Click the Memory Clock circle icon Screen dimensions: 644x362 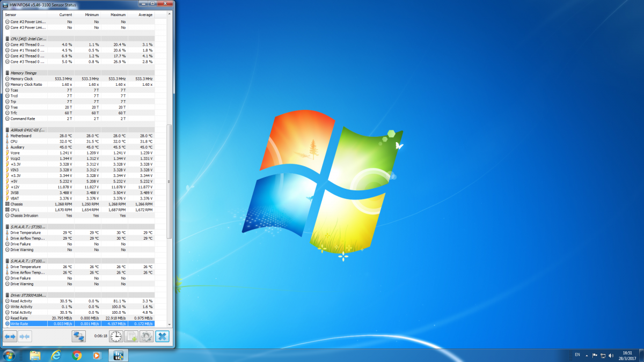8,79
